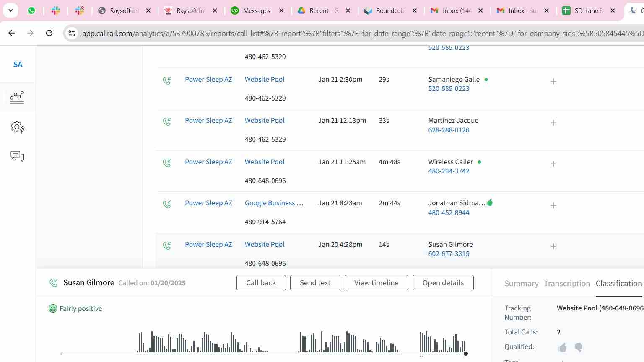Click the audio playhead handle at waveform end
Viewport: 644px width, 362px height.
coord(465,354)
